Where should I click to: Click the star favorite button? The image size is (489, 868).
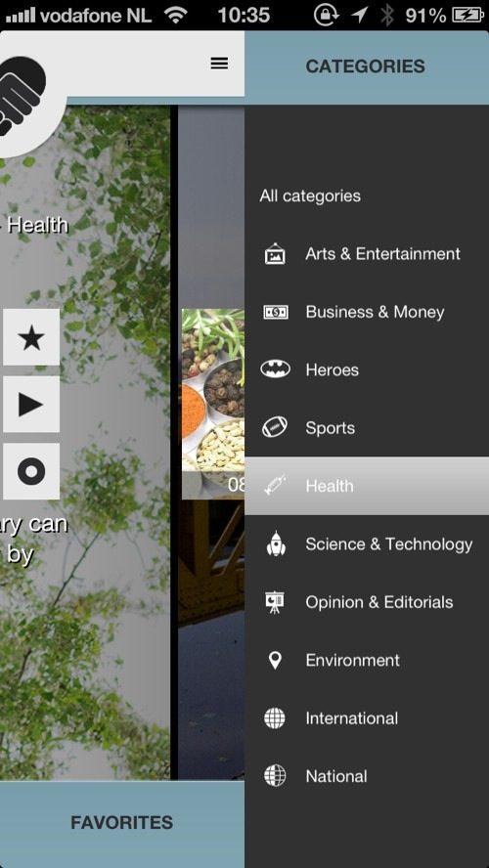31,337
